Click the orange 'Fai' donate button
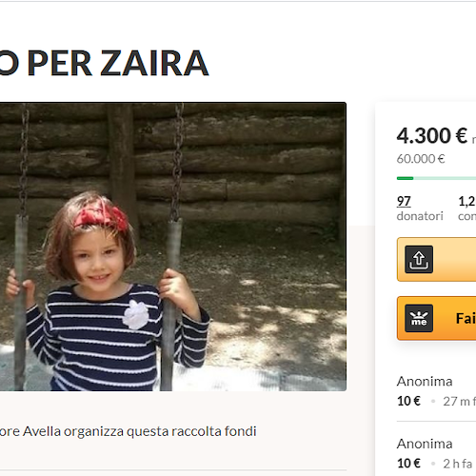The image size is (476, 476). tap(437, 318)
